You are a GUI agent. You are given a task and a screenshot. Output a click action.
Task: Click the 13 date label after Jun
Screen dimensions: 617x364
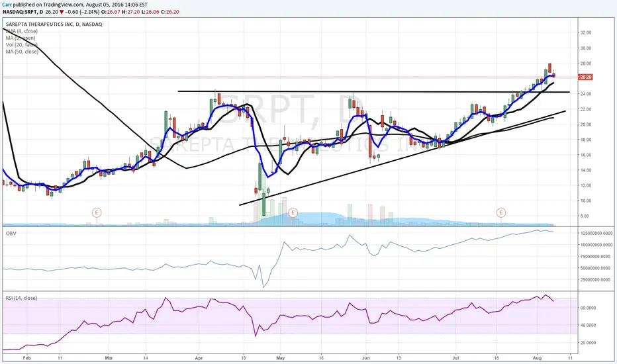399,358
